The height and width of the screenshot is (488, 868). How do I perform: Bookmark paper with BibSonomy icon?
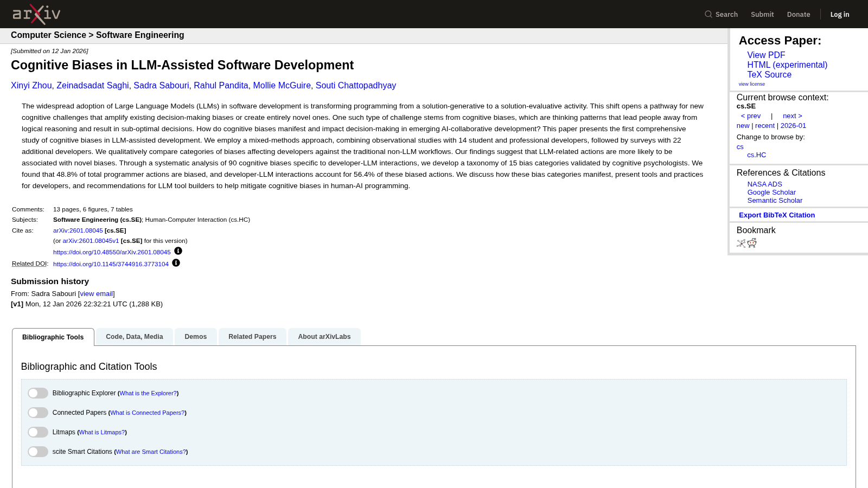(741, 243)
